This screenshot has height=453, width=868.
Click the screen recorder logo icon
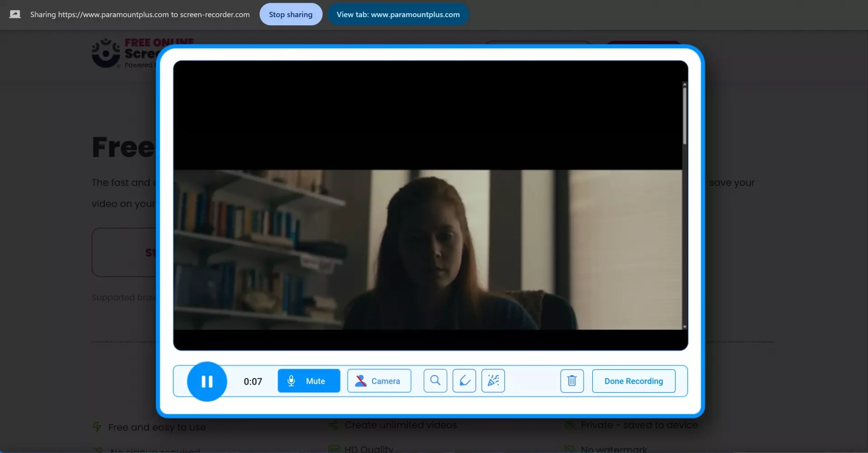[x=106, y=53]
